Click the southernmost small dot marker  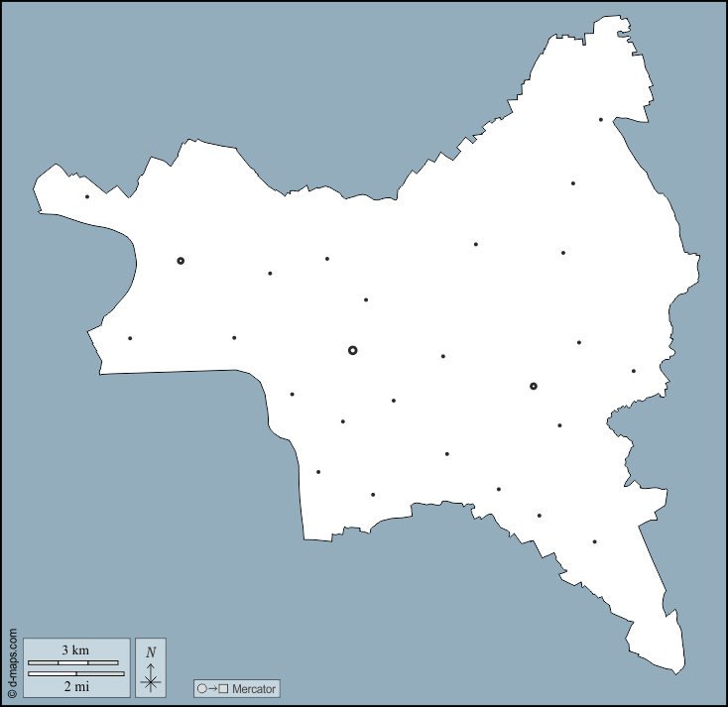[x=594, y=541]
